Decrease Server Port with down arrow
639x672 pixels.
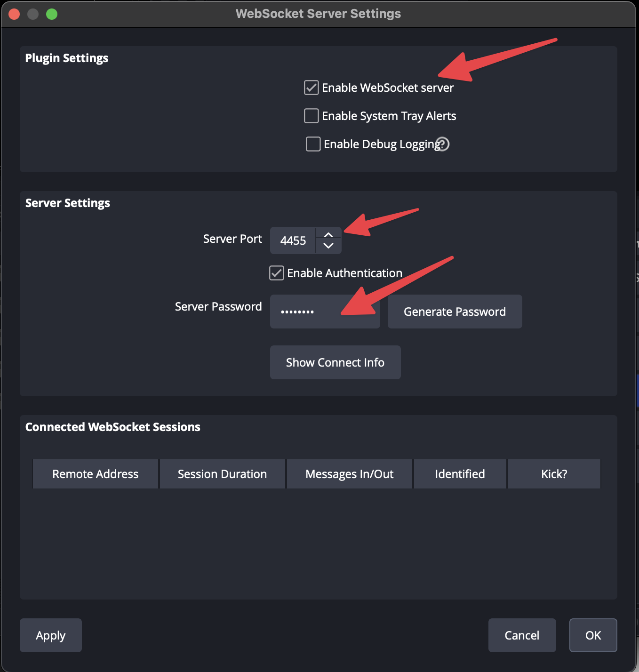[x=328, y=246]
